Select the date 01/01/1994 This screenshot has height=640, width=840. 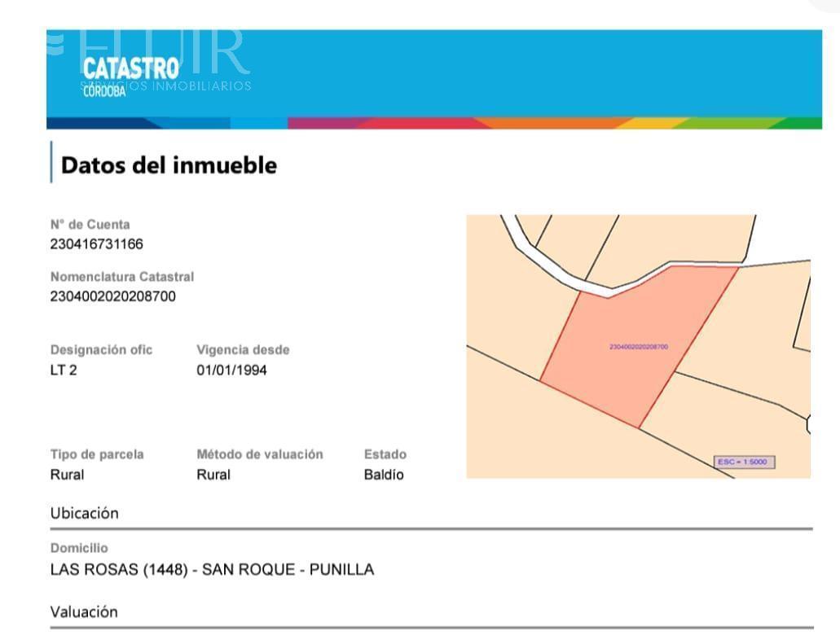tap(231, 370)
